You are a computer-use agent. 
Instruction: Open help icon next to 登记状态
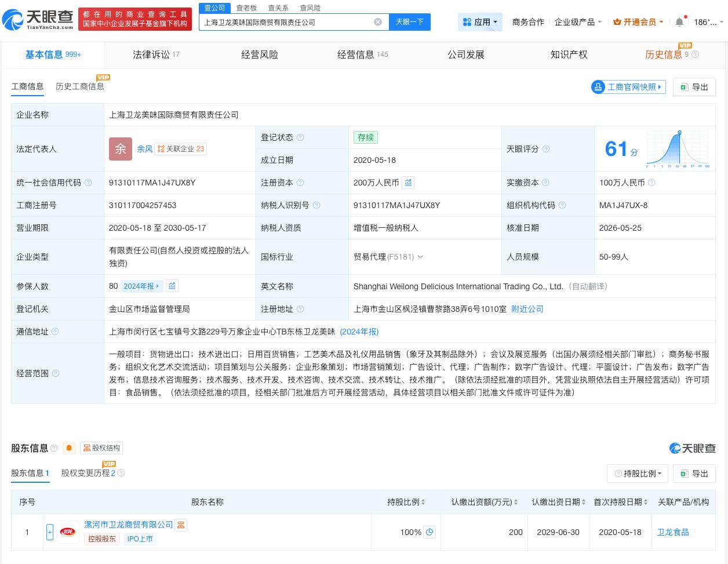(x=300, y=137)
